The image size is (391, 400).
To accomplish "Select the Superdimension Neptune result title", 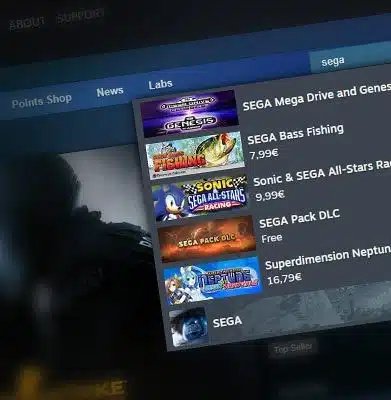I will pos(328,259).
